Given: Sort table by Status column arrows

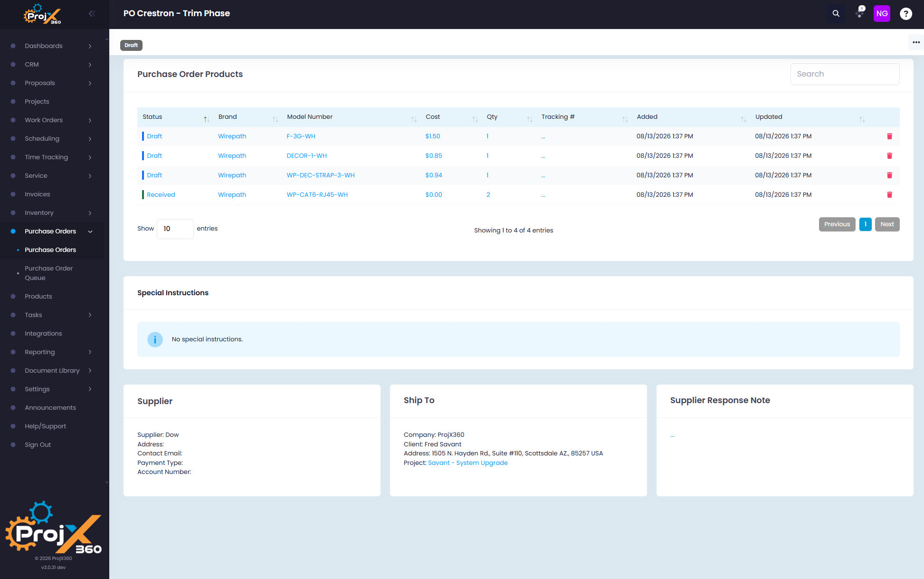Looking at the screenshot, I should coord(206,119).
